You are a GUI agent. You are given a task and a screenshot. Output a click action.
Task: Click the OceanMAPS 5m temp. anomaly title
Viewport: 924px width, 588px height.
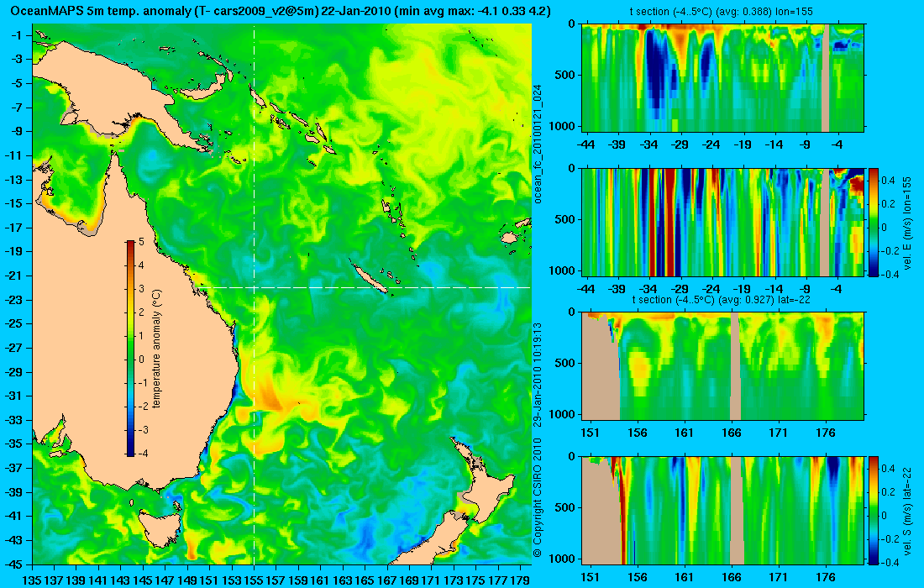281,11
